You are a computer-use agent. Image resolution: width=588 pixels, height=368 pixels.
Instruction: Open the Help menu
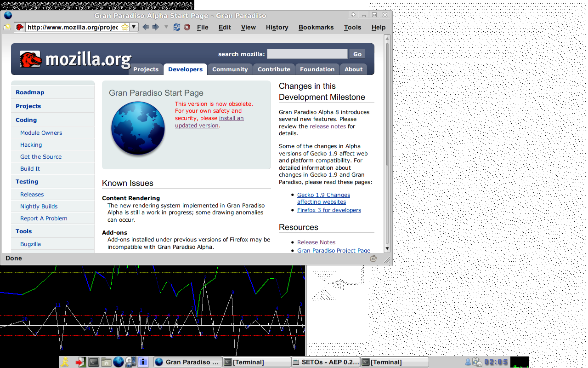click(x=379, y=27)
